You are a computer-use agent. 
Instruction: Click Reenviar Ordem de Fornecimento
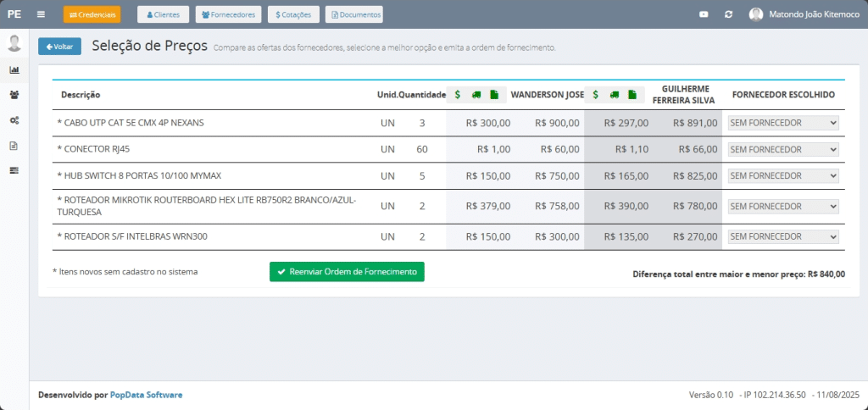tap(347, 272)
